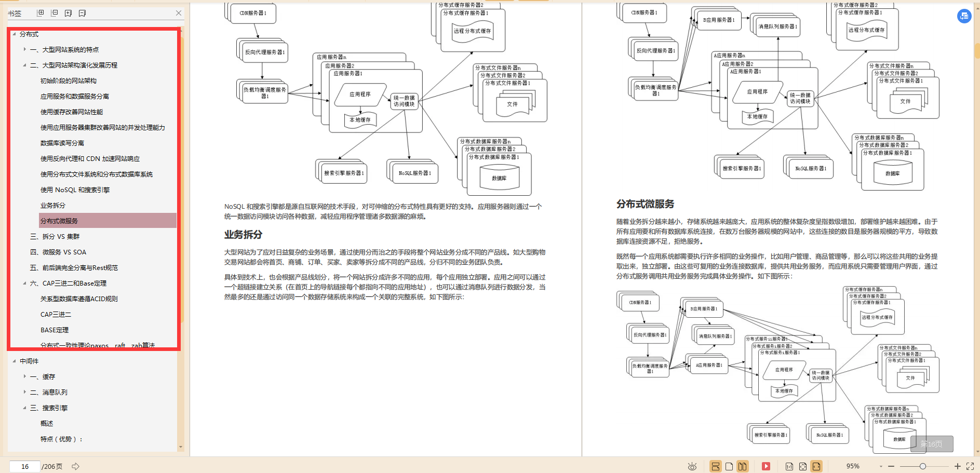Image resolution: width=980 pixels, height=473 pixels.
Task: Expand the 一、缓存 bookmark entry
Action: [25, 376]
